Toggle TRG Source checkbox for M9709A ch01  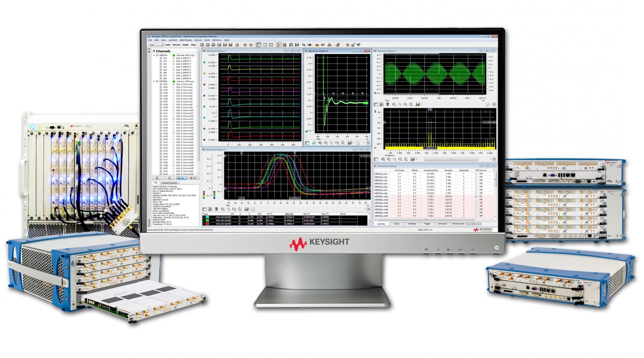(x=476, y=197)
